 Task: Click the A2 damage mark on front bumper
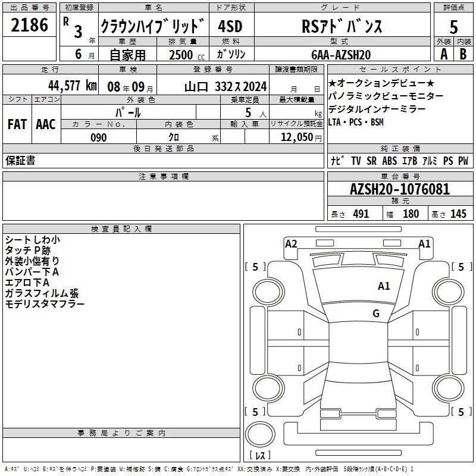click(291, 243)
